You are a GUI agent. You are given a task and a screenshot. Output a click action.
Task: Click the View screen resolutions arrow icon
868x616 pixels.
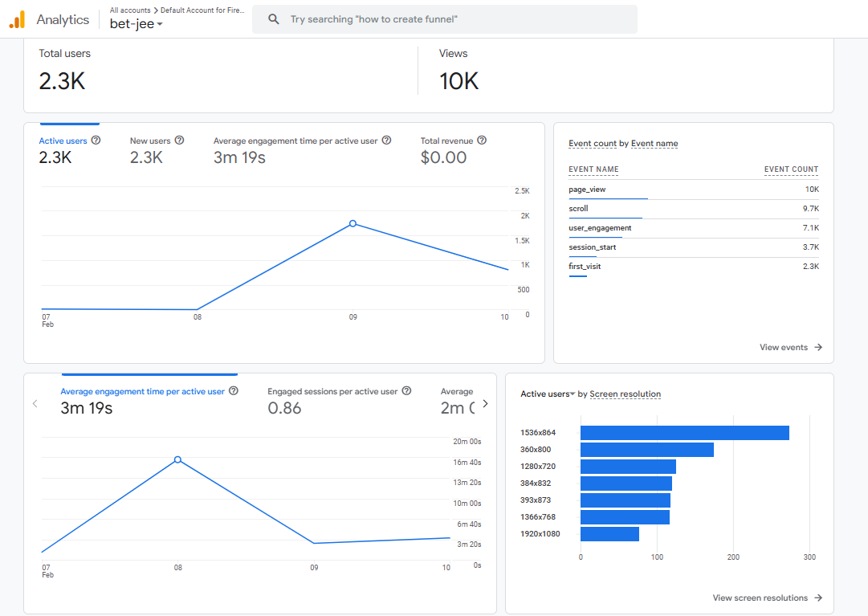(x=818, y=598)
